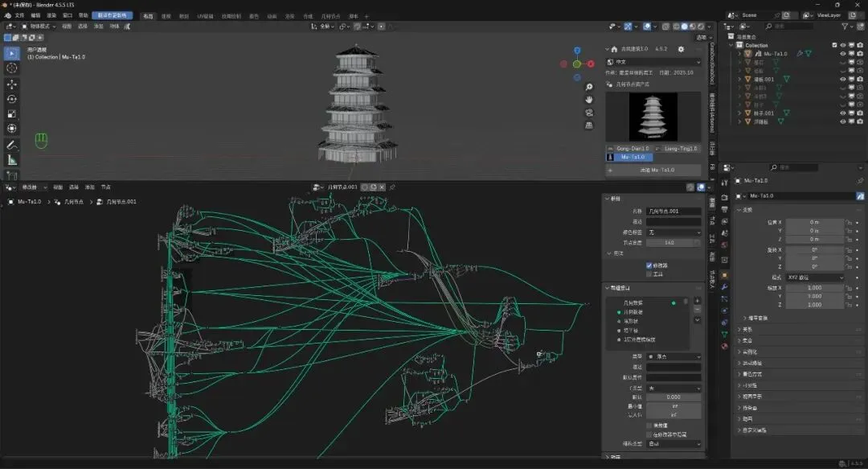Hide Mu-Ta1.0 object via eye icon
This screenshot has height=469, width=868.
pyautogui.click(x=843, y=53)
